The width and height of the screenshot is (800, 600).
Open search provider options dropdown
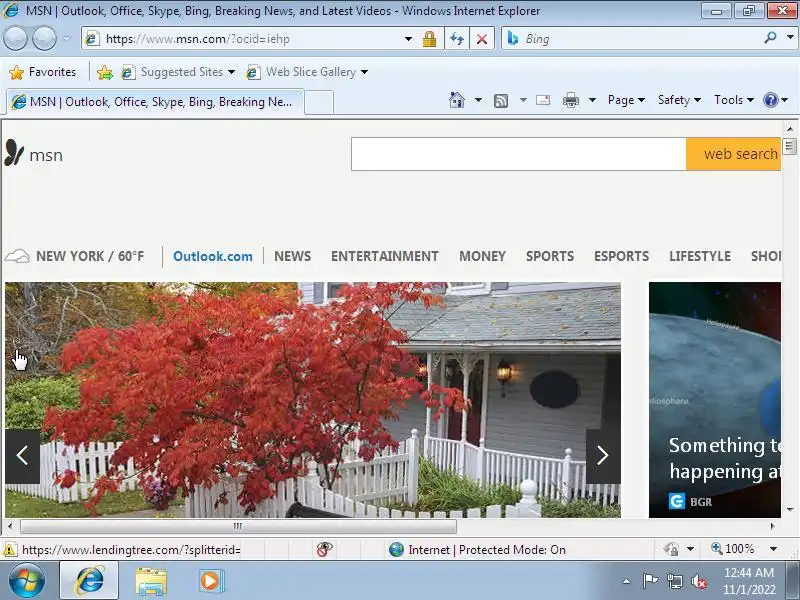pyautogui.click(x=790, y=38)
